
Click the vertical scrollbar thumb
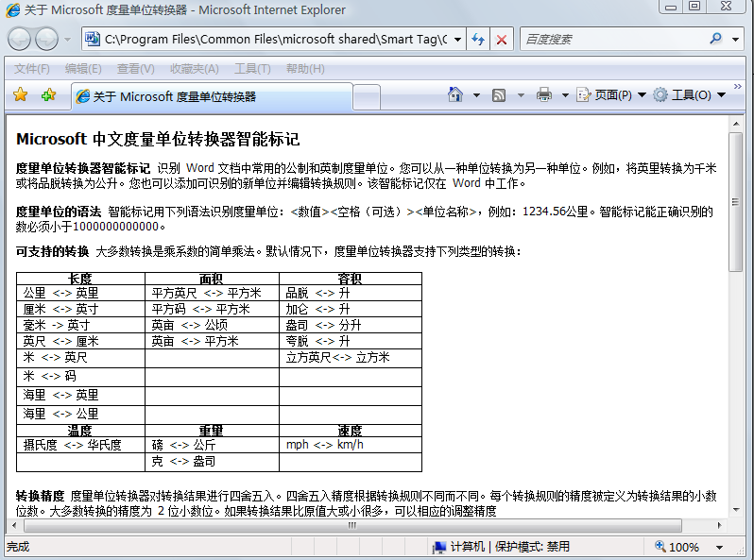736,202
